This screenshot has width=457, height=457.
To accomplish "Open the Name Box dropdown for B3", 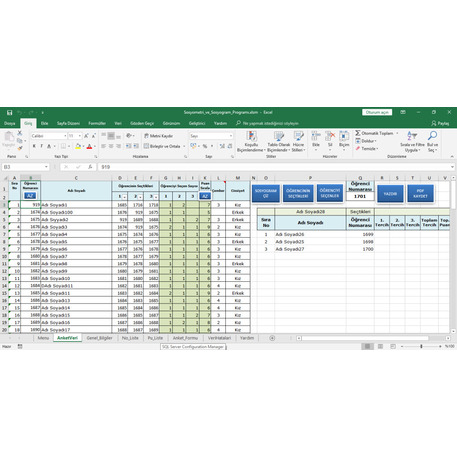I will [x=46, y=167].
